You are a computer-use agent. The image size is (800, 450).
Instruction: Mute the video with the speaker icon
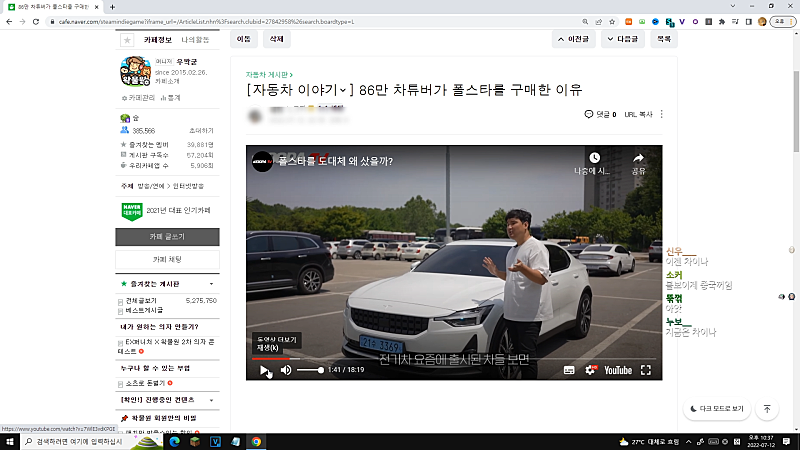click(286, 370)
